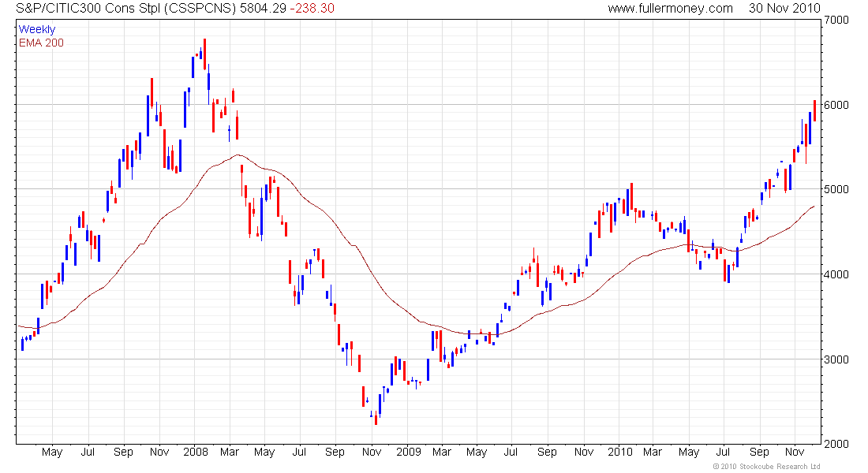Select the index value 5804.29
868x473 pixels.
click(263, 9)
